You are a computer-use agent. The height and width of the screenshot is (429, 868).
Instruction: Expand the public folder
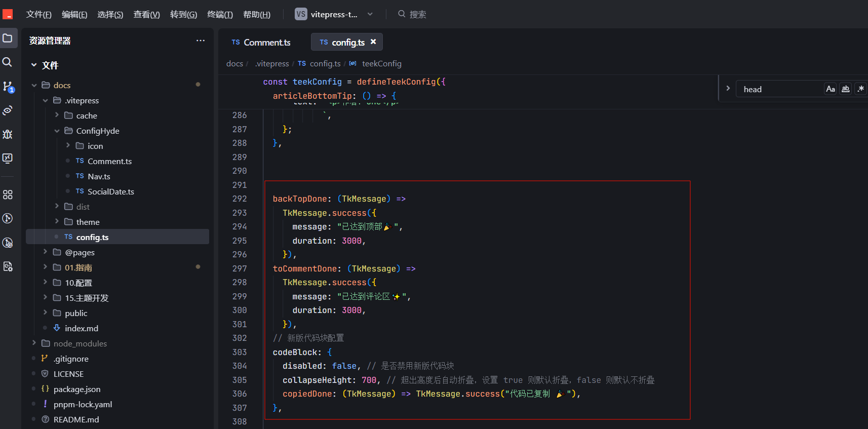point(45,313)
